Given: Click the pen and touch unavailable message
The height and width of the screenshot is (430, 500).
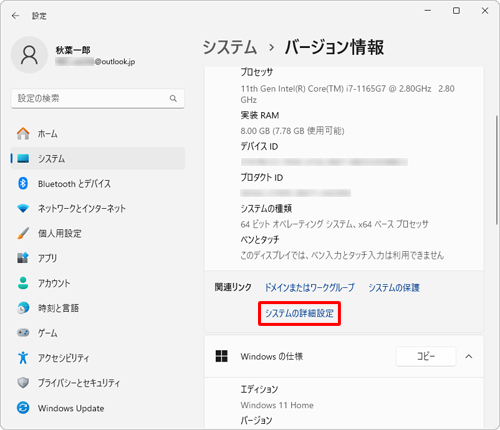Looking at the screenshot, I should [x=342, y=255].
